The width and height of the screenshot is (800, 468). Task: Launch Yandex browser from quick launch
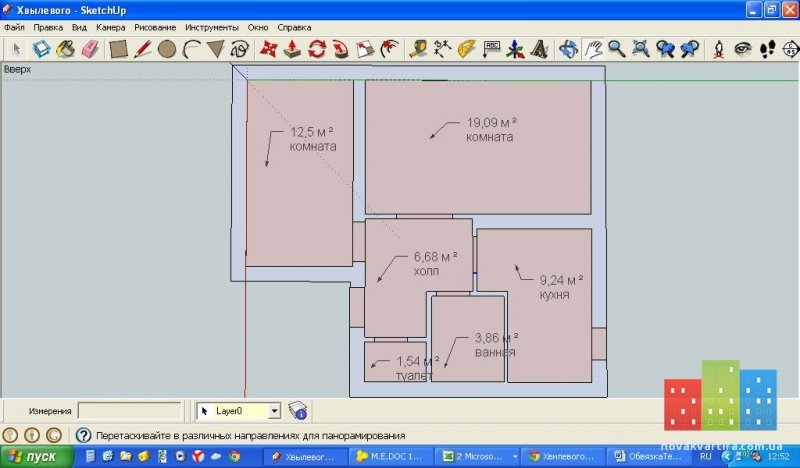[198, 456]
